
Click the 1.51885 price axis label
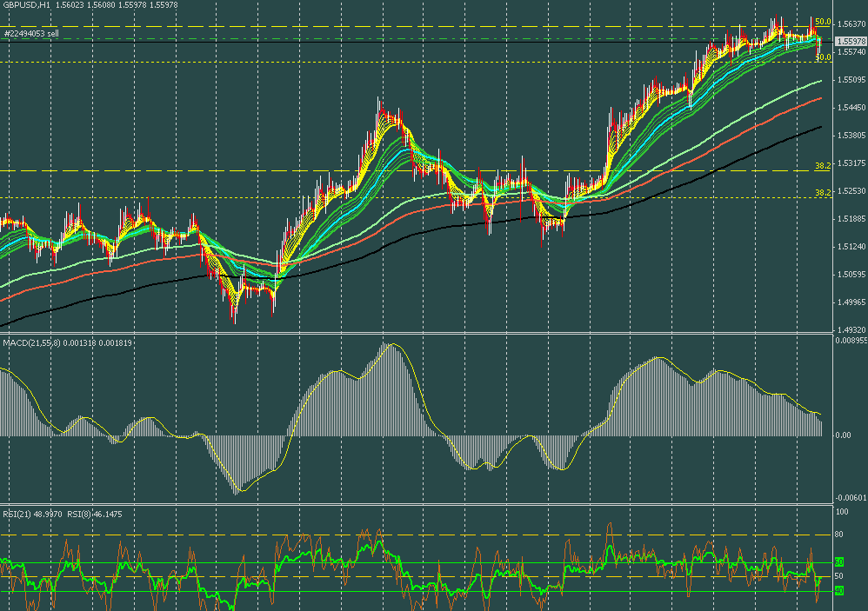(852, 218)
